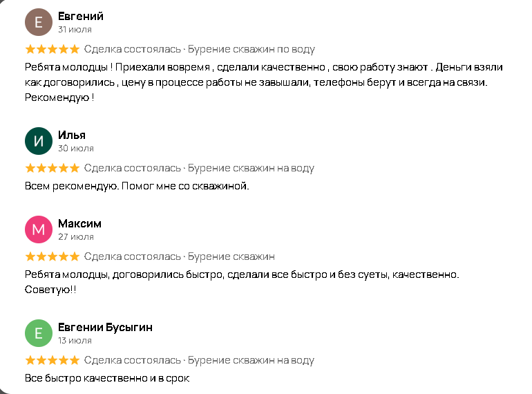Viewport: 532px width, 394px height.
Task: Open reviewer name Максим
Action: [x=79, y=223]
